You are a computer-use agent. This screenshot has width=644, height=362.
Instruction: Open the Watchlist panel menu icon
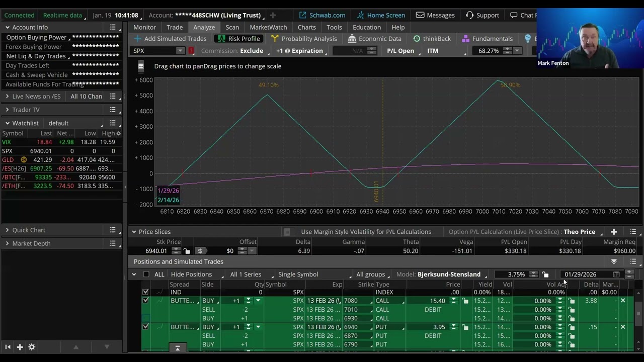click(x=113, y=123)
